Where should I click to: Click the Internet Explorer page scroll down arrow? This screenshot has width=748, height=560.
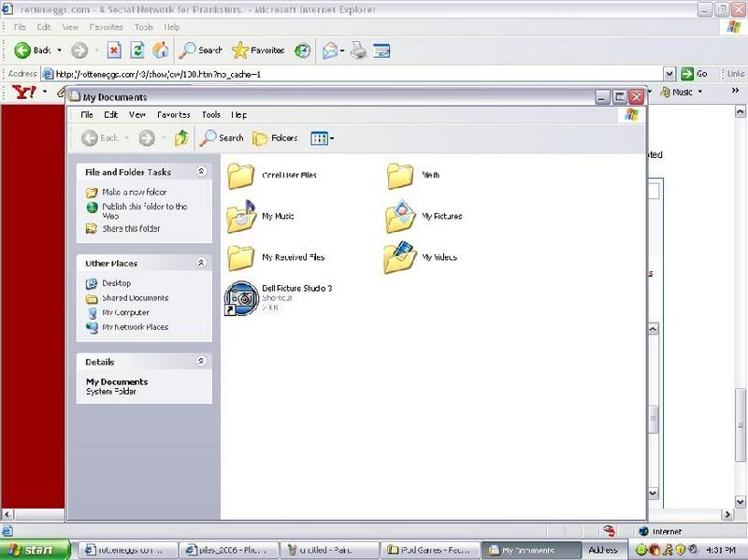740,501
